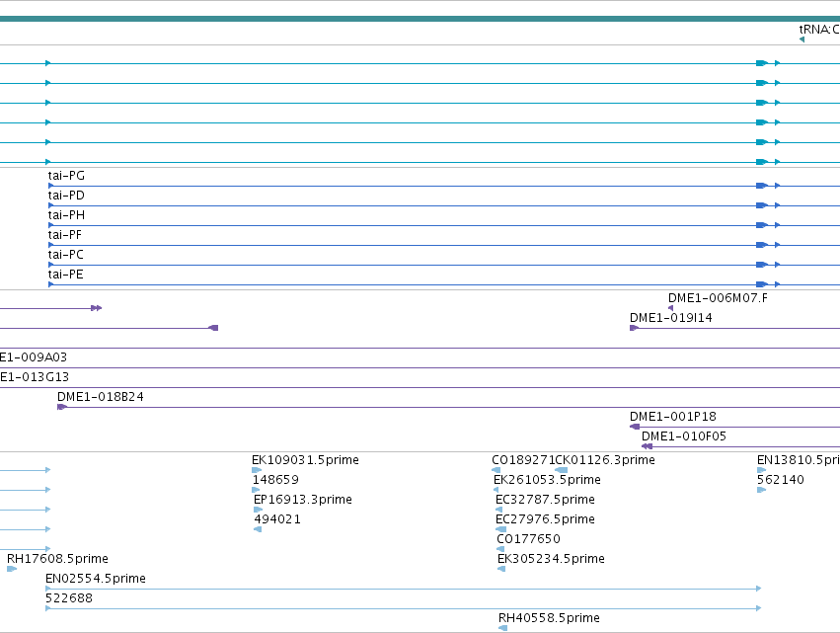Click the RH40558.5prime arrow glyph
Screen dimensions: 840x633
point(502,628)
